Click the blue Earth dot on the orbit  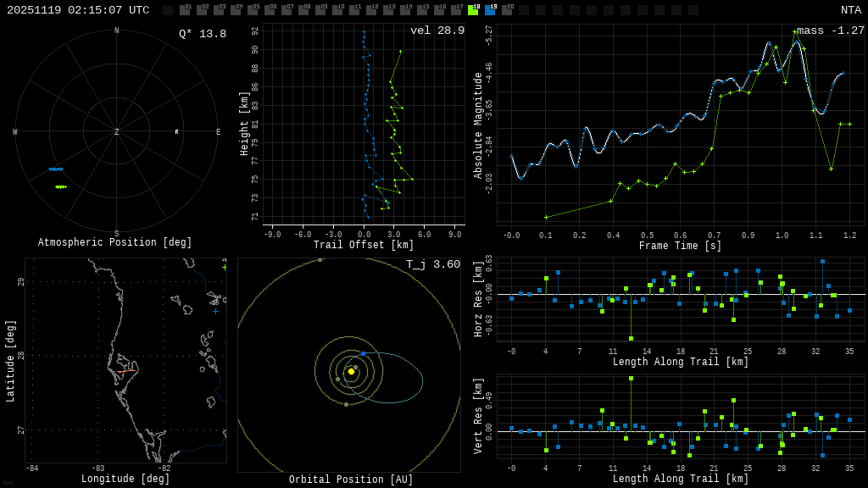click(363, 353)
